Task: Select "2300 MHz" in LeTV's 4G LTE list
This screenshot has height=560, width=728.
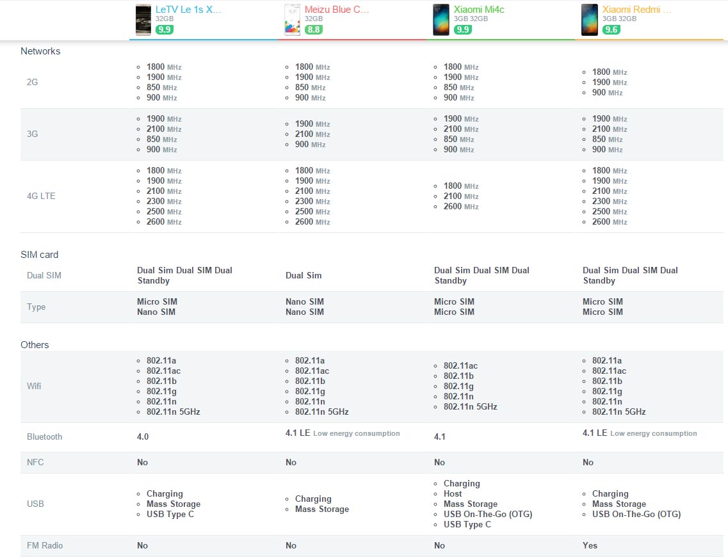Action: click(164, 202)
